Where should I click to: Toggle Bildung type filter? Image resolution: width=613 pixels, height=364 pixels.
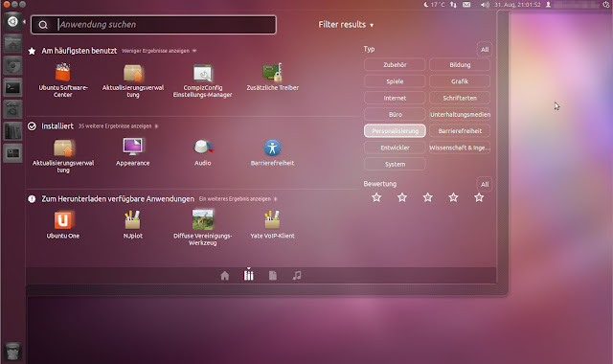[x=460, y=65]
